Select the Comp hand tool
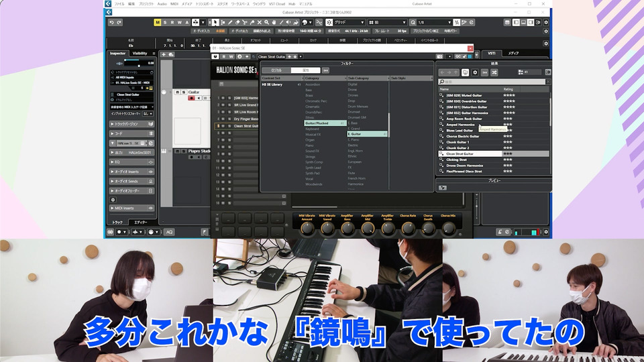 point(274,22)
